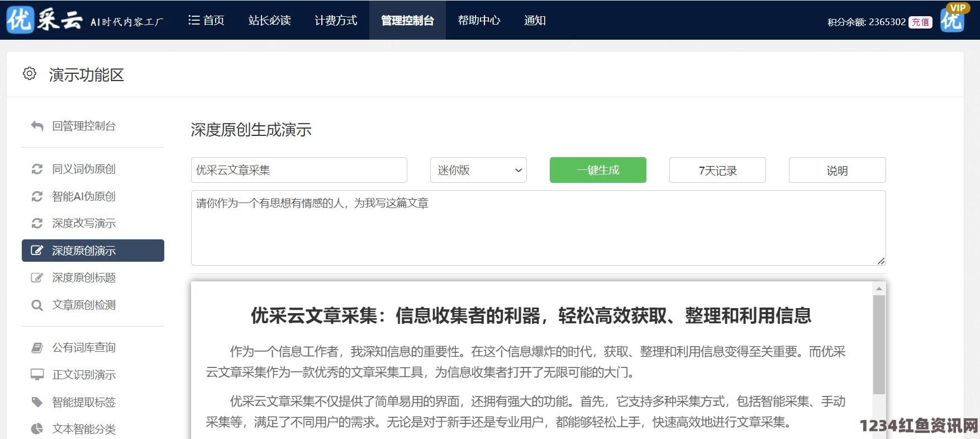Click the refresh icon beside 深度改写演示
The width and height of the screenshot is (980, 439).
[37, 223]
